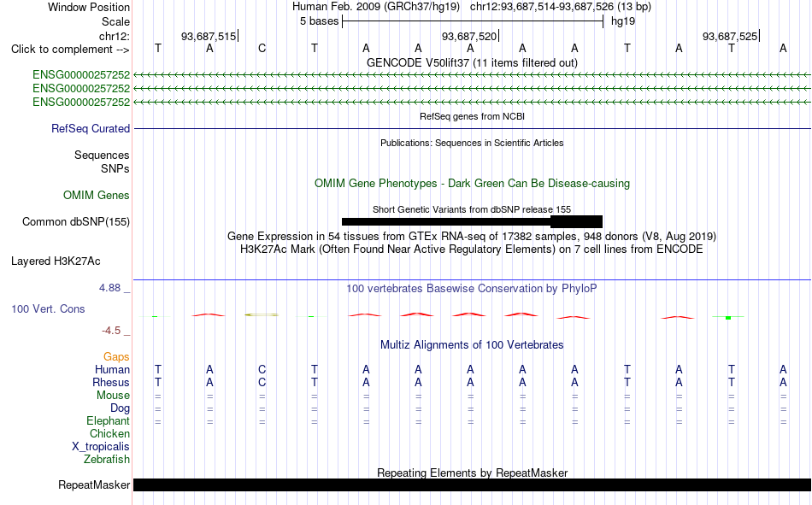Click '100 vertebrates Basewise Conservation by PhyloP' title
The width and height of the screenshot is (812, 505).
click(472, 289)
